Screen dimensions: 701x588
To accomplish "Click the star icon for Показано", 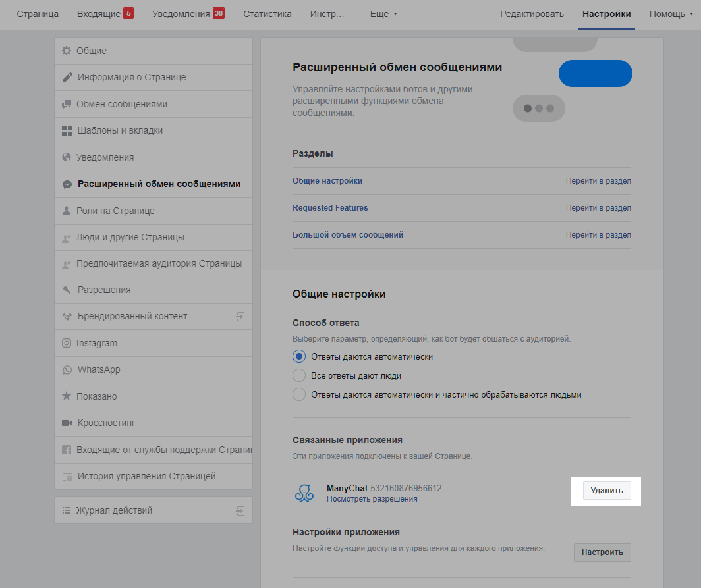I will click(67, 396).
